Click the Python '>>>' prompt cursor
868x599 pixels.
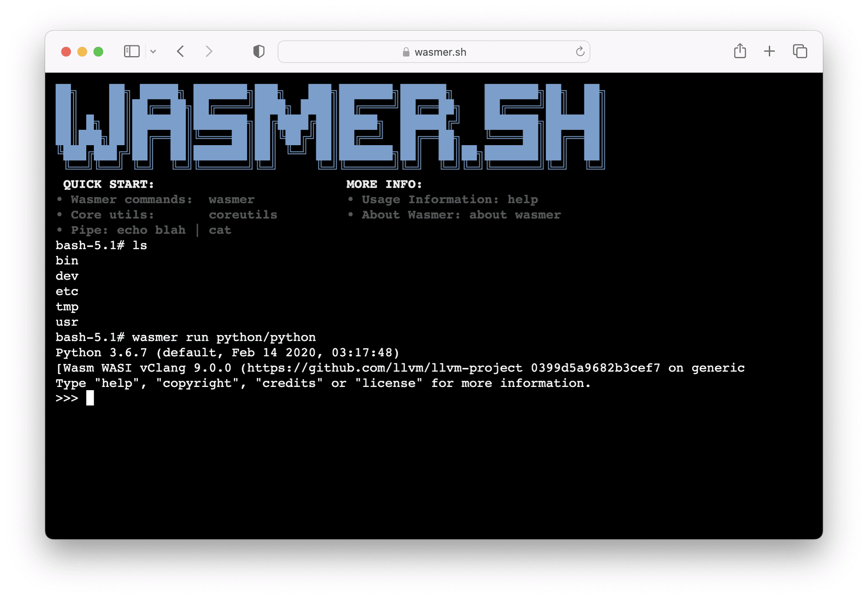click(x=90, y=398)
